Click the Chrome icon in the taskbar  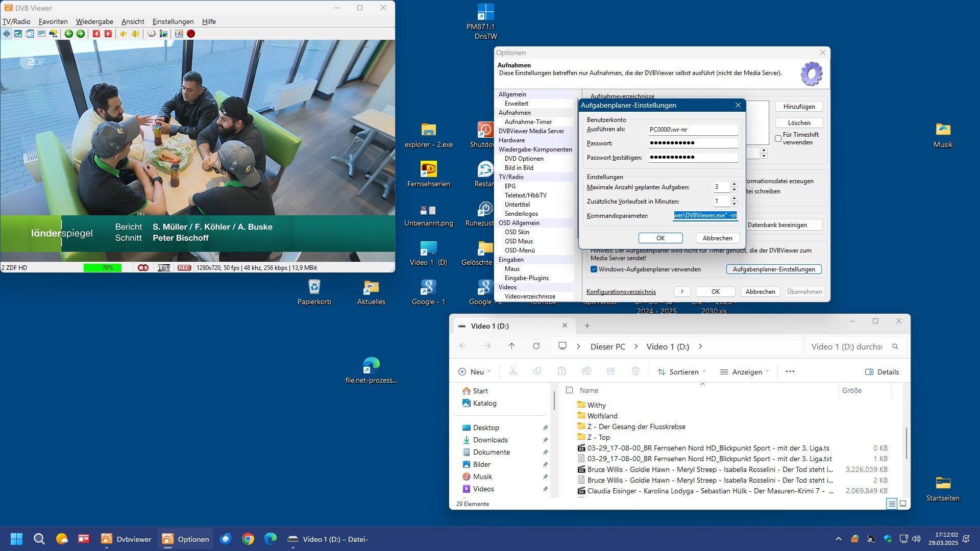[x=248, y=539]
